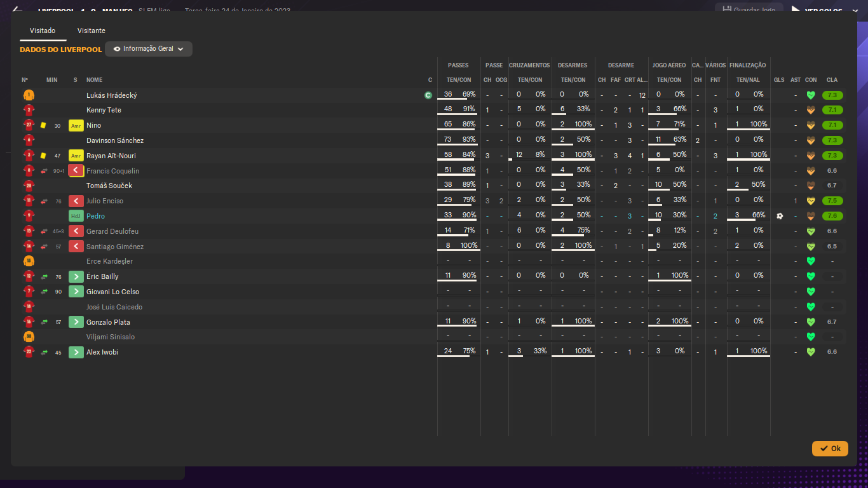The height and width of the screenshot is (488, 868).
Task: Click the FINALIZAÇÃO column group header
Action: click(x=748, y=65)
